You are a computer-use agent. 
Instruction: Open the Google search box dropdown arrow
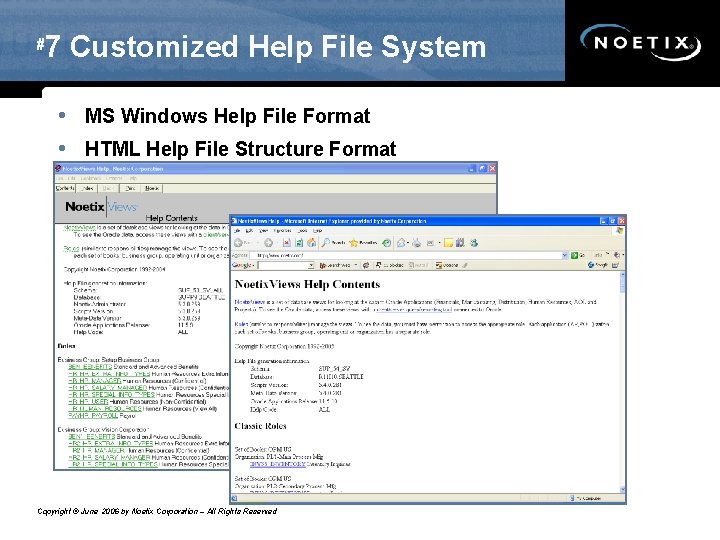(311, 265)
